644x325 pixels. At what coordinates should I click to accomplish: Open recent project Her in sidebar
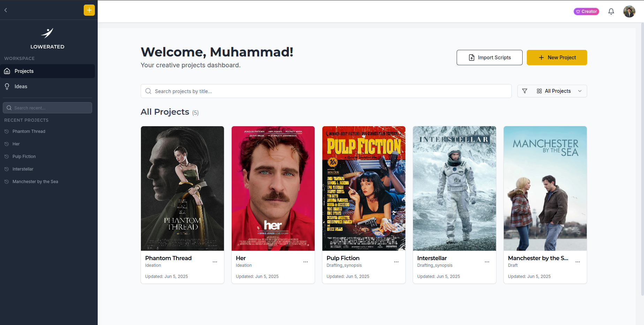pyautogui.click(x=16, y=144)
